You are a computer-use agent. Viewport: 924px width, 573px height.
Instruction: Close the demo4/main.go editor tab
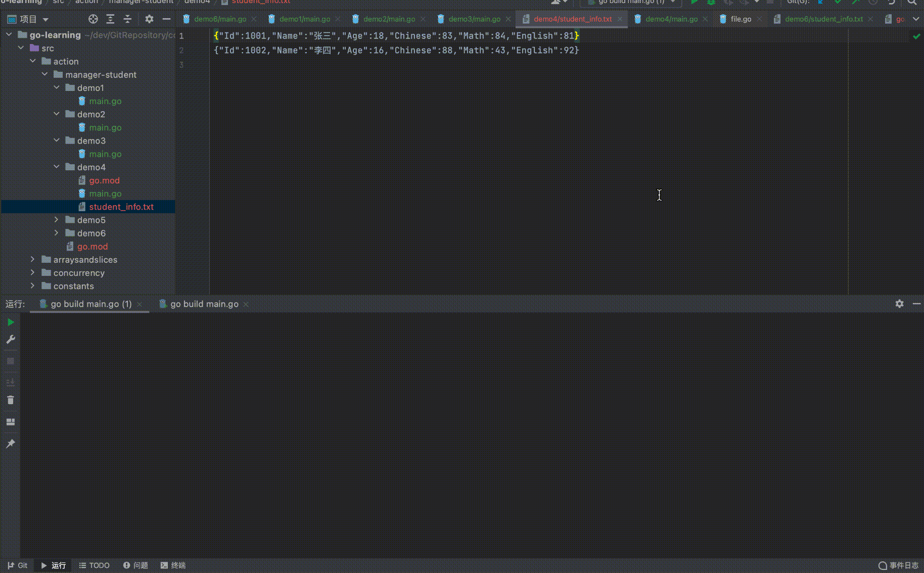pyautogui.click(x=705, y=19)
